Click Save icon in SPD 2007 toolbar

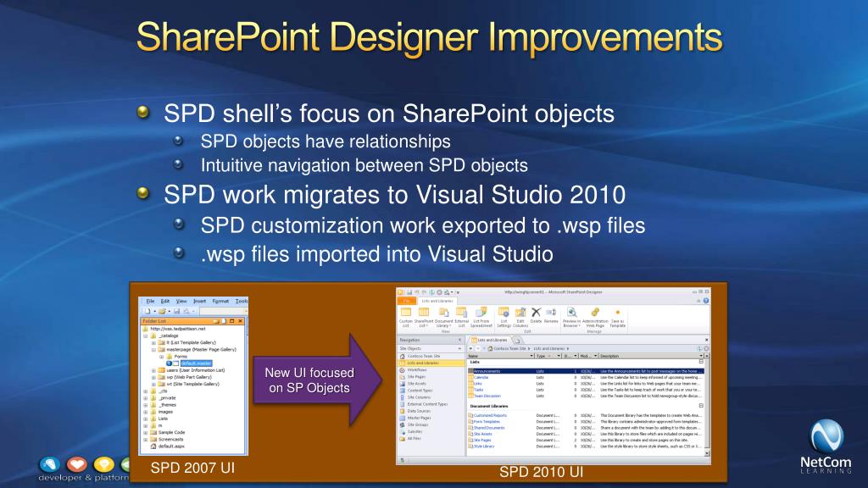(176, 311)
